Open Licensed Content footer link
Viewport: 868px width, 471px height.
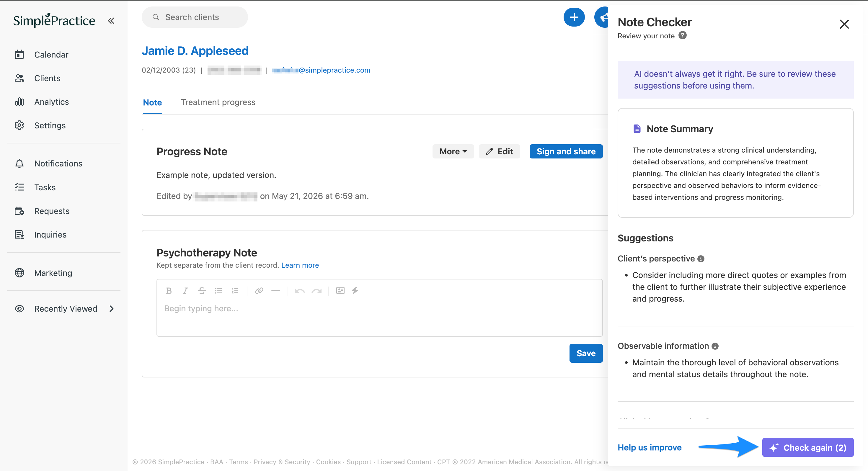pyautogui.click(x=404, y=462)
